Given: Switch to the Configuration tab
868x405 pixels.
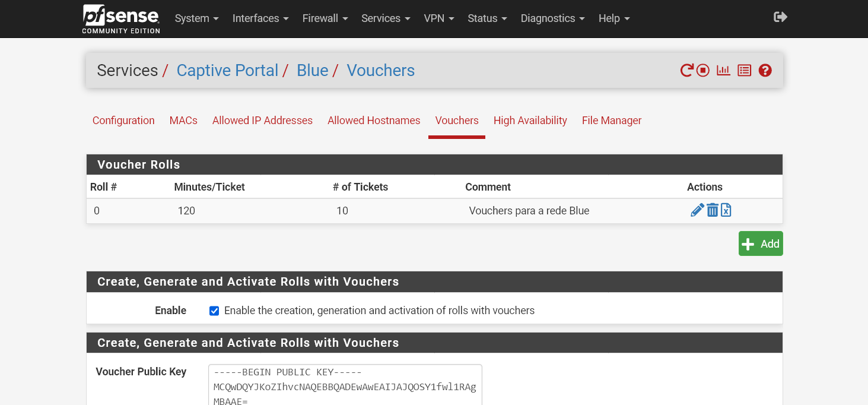Looking at the screenshot, I should tap(123, 121).
